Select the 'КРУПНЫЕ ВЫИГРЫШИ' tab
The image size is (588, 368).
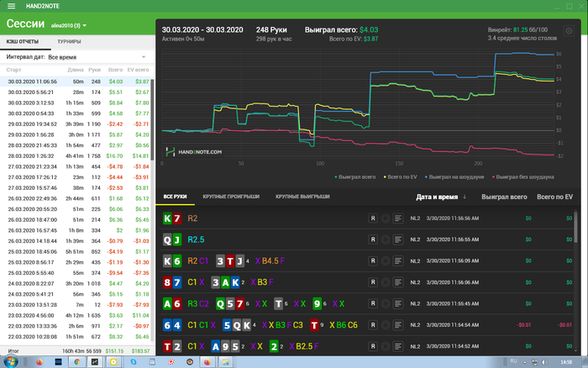[302, 197]
